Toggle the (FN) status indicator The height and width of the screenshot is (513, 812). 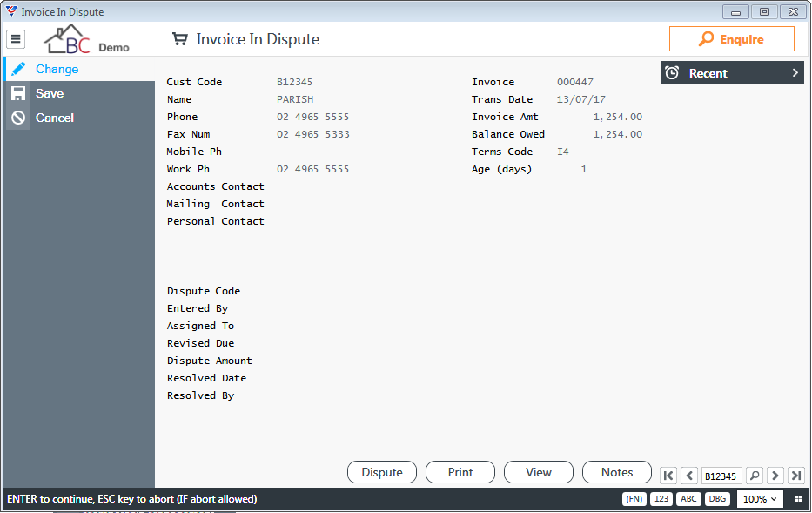[634, 499]
